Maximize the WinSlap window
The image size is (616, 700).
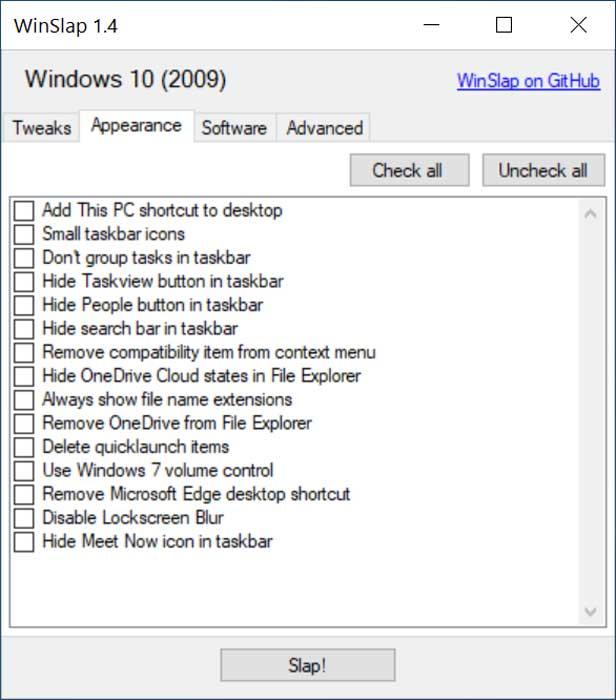point(504,25)
